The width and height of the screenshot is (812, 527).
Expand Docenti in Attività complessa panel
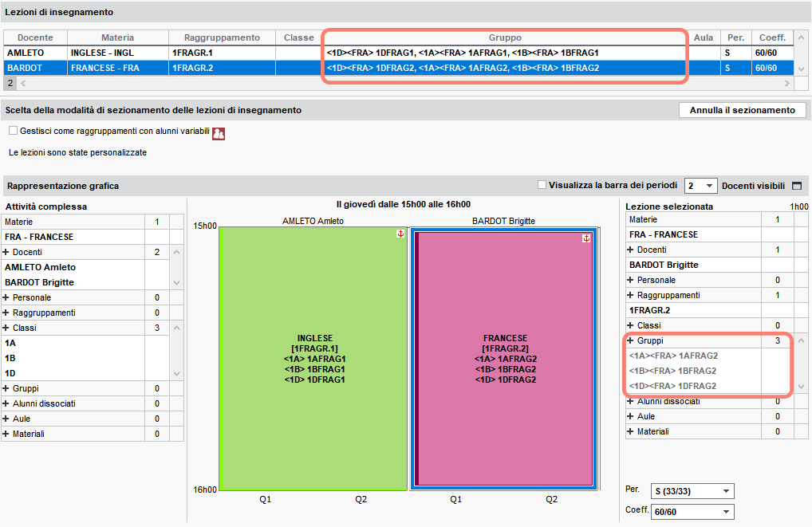[x=6, y=252]
